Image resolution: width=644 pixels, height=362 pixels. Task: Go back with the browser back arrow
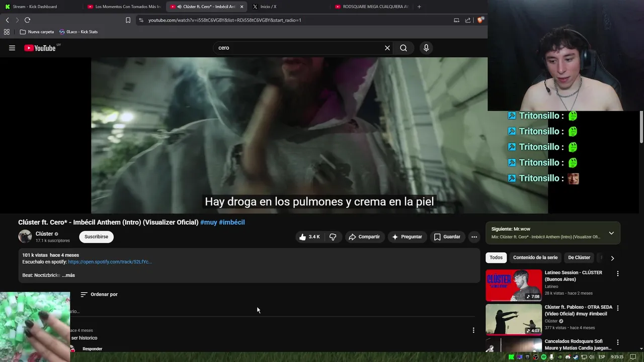pos(8,20)
